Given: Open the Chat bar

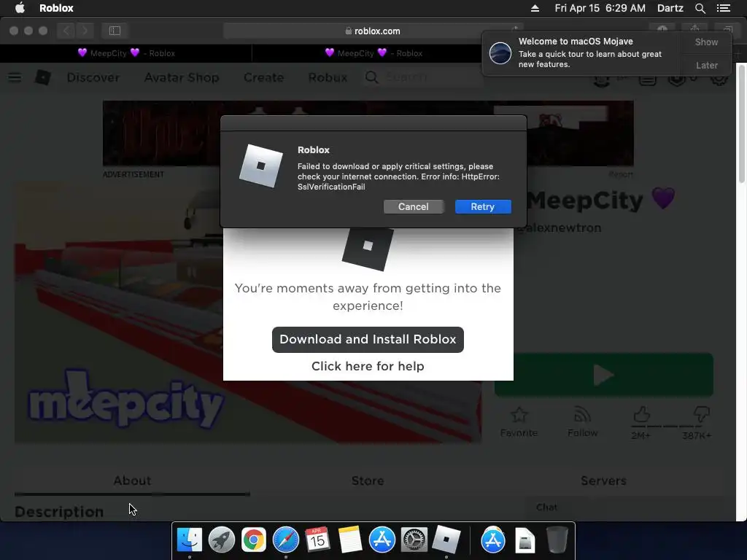Looking at the screenshot, I should pyautogui.click(x=625, y=508).
